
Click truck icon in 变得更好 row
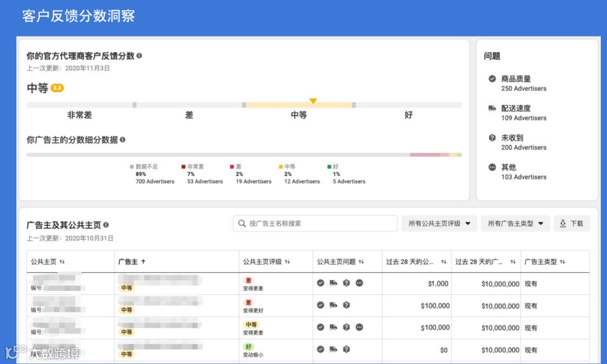coord(333,305)
